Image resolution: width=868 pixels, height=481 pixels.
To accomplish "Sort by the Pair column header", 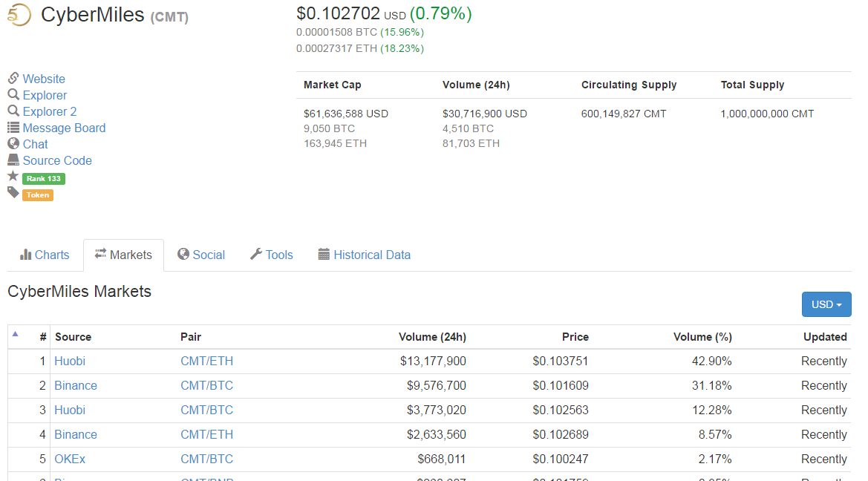I will (x=190, y=337).
